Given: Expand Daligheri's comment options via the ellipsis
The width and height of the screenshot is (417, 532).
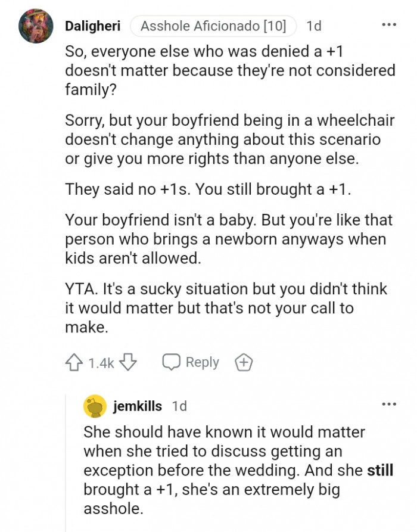Looking at the screenshot, I should 388,24.
